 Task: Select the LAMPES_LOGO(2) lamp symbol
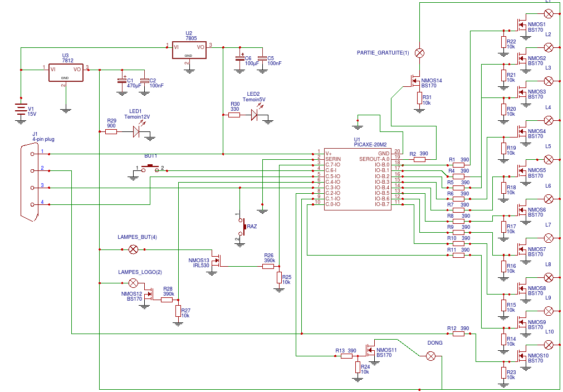133,283
